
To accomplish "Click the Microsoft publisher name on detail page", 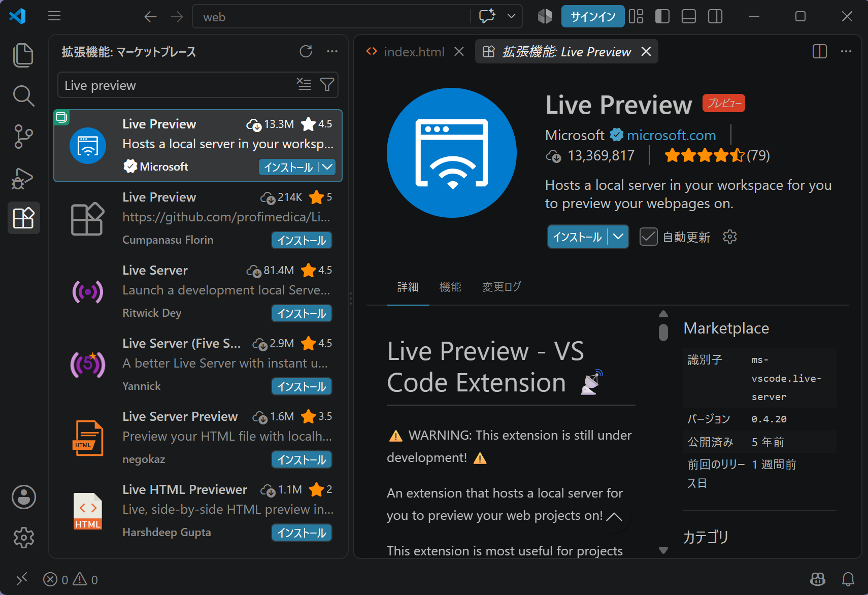I will (575, 135).
